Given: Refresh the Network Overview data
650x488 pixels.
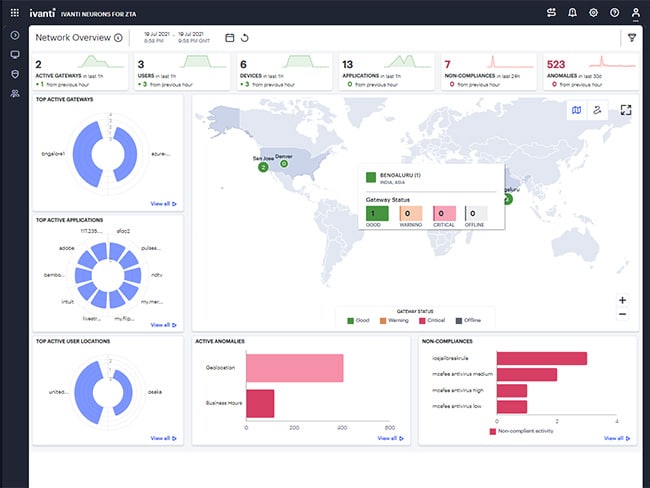Looking at the screenshot, I should (x=245, y=38).
